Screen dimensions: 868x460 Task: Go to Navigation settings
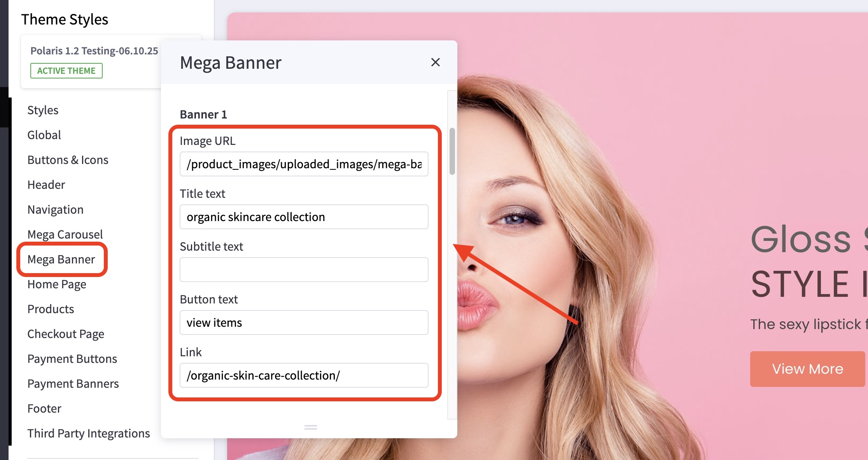pos(55,210)
